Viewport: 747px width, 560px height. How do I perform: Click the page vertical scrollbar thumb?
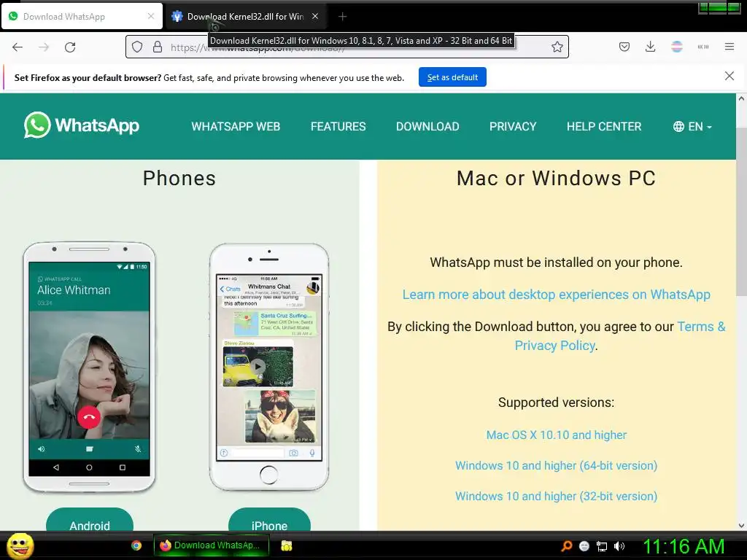pos(741,212)
